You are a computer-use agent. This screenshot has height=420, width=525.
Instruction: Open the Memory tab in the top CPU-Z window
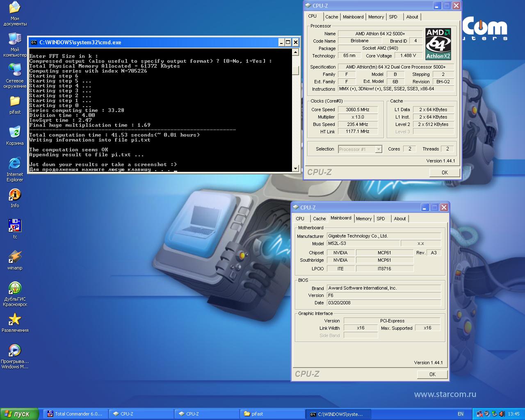(376, 17)
